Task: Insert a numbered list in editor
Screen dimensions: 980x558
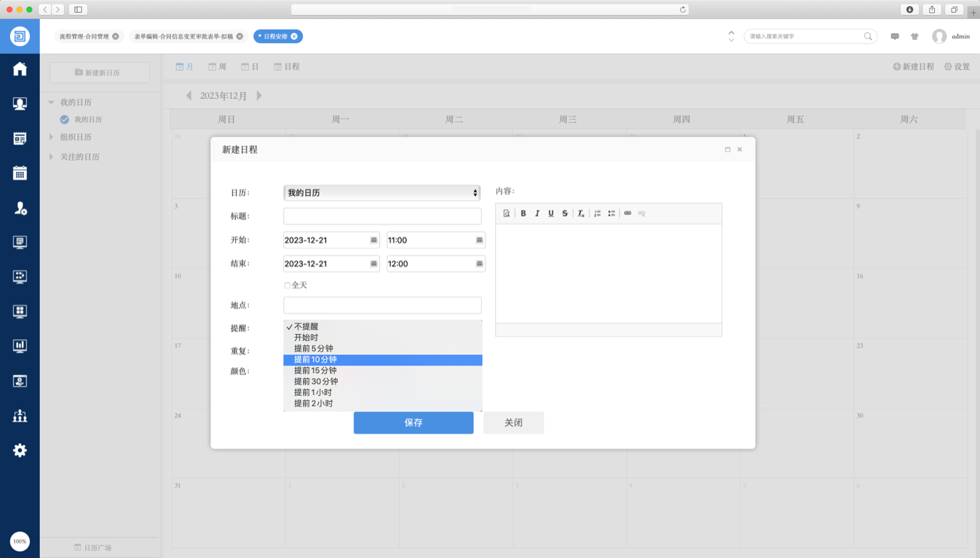Action: [597, 213]
